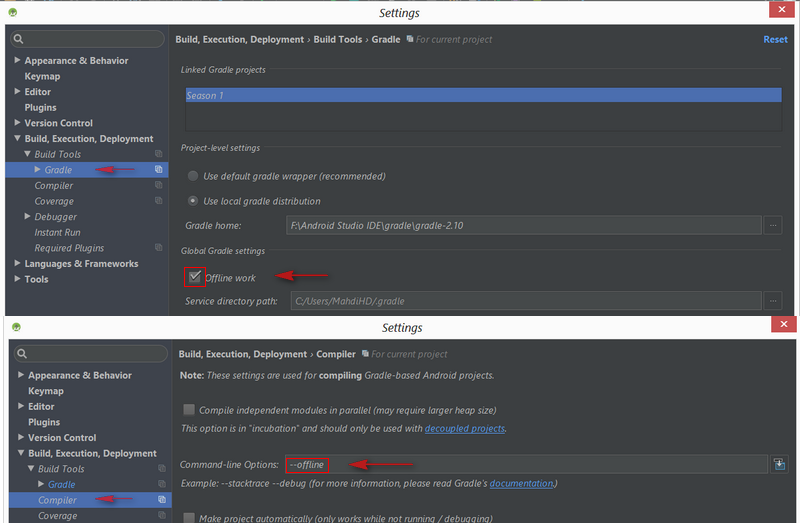Image resolution: width=800 pixels, height=523 pixels.
Task: Expand Appearance & Behavior in top settings tree
Action: tap(18, 61)
